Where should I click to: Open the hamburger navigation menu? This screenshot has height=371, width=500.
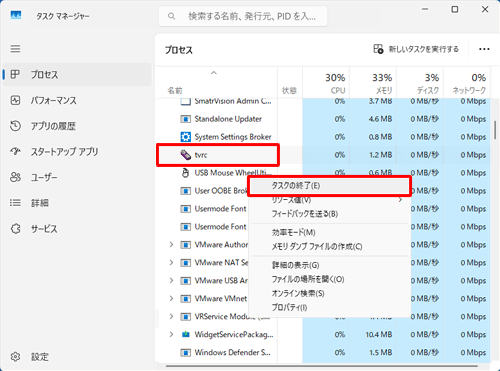pyautogui.click(x=15, y=49)
